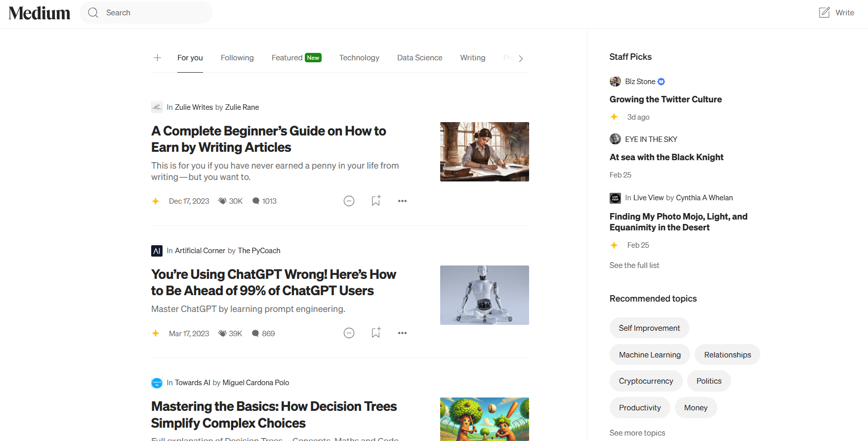Click the comments icon on the beginner's guide article
This screenshot has width=868, height=441.
[x=256, y=201]
